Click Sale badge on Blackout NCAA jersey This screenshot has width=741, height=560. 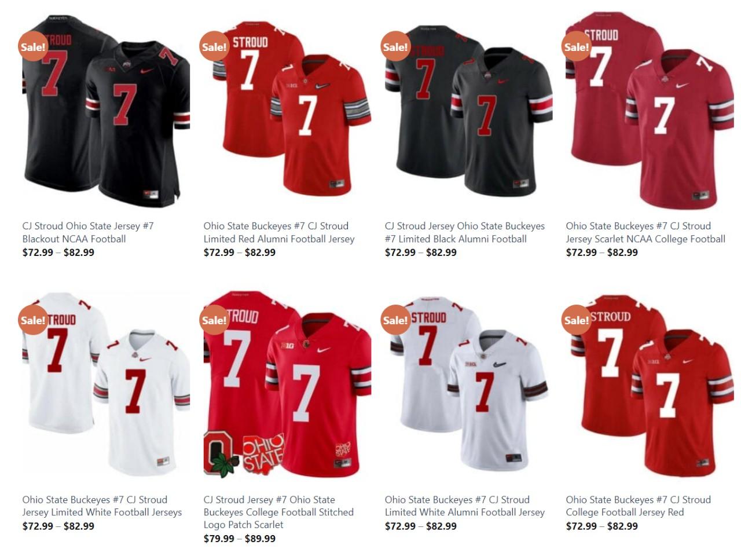pos(32,46)
